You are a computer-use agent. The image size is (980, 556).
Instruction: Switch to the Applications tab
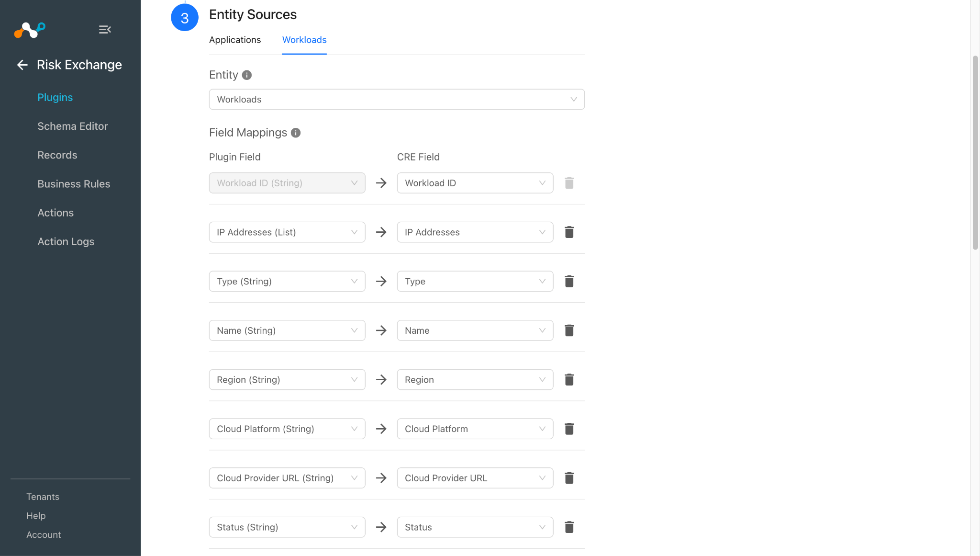(x=235, y=40)
